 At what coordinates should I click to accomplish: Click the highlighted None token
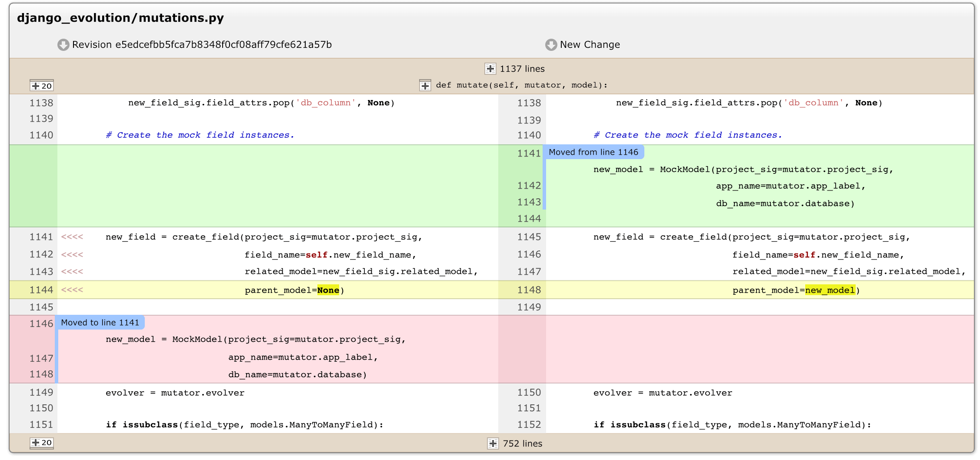pos(328,290)
